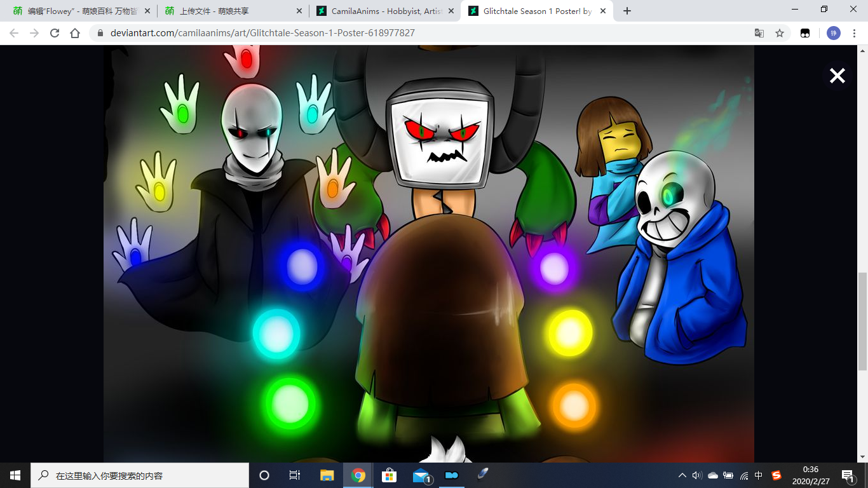The width and height of the screenshot is (868, 488).
Task: Go to the browser home page
Action: point(75,33)
